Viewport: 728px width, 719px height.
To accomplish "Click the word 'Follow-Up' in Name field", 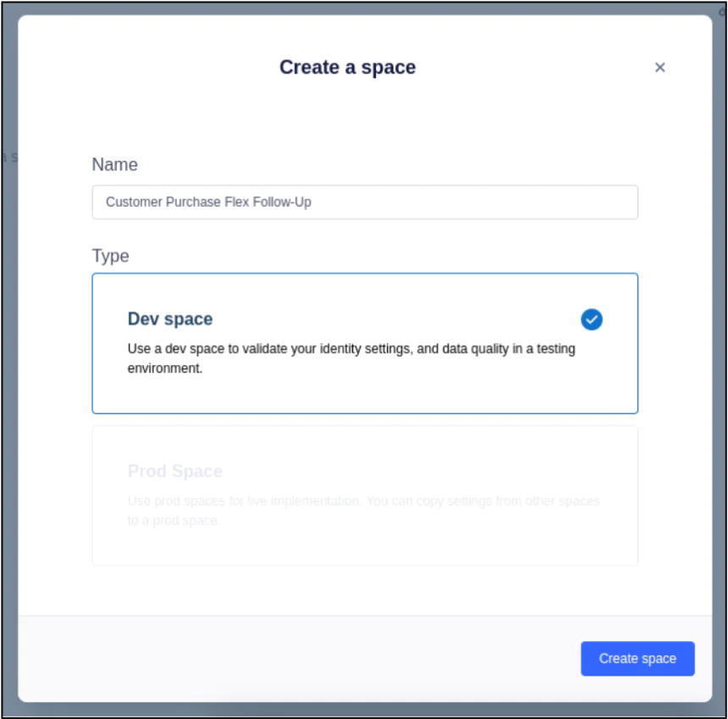I will [282, 202].
